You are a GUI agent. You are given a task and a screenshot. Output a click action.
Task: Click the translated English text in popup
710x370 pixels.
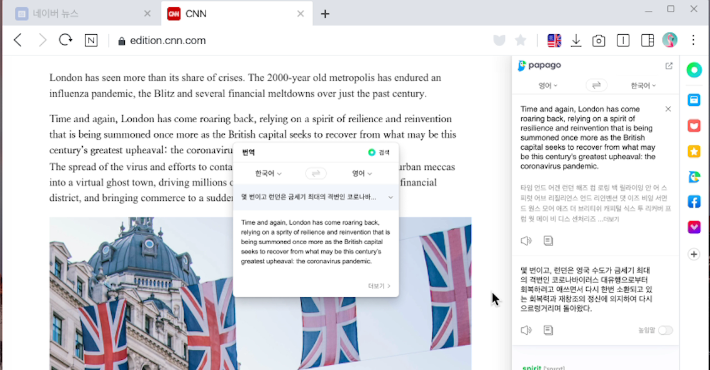[x=315, y=242]
